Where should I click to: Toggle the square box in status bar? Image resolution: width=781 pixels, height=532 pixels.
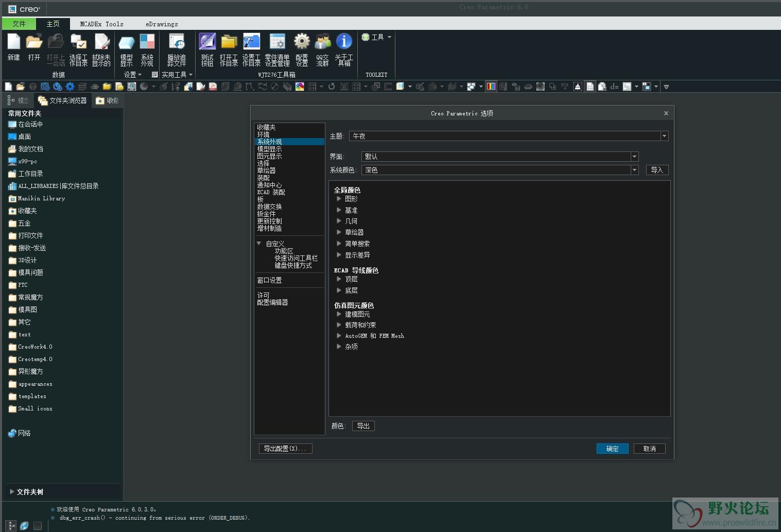point(38,526)
